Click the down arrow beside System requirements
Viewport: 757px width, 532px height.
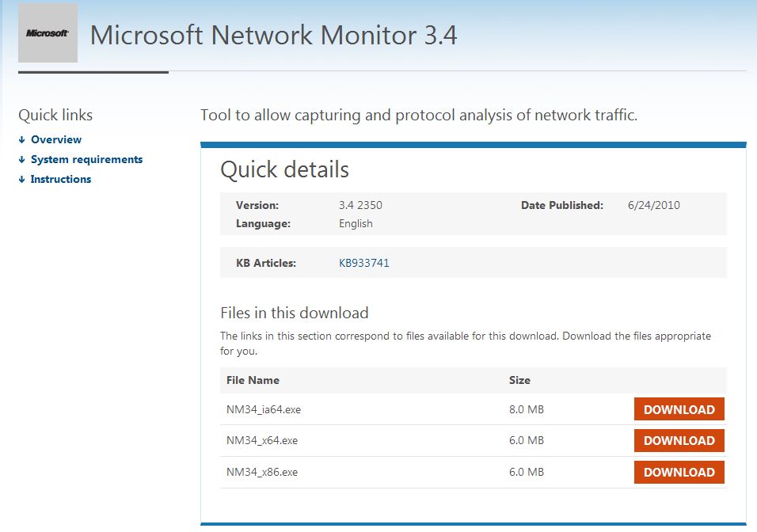point(21,160)
